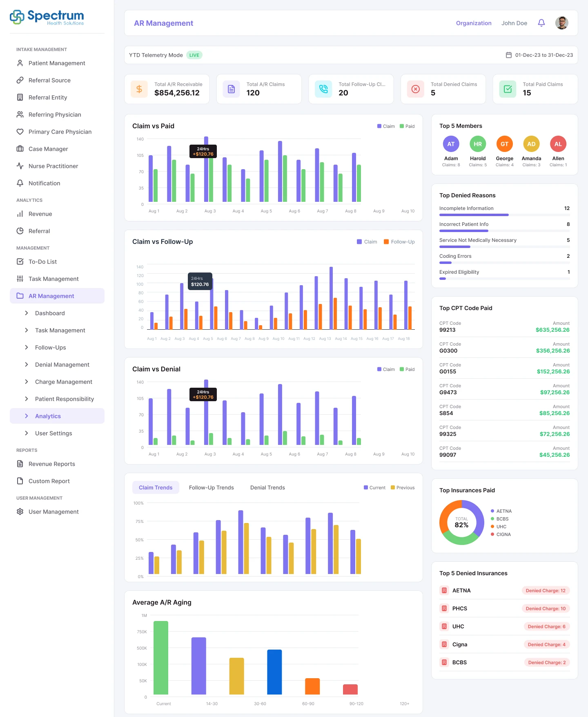Click the Referral Source link icon
This screenshot has width=588, height=717.
tap(20, 80)
